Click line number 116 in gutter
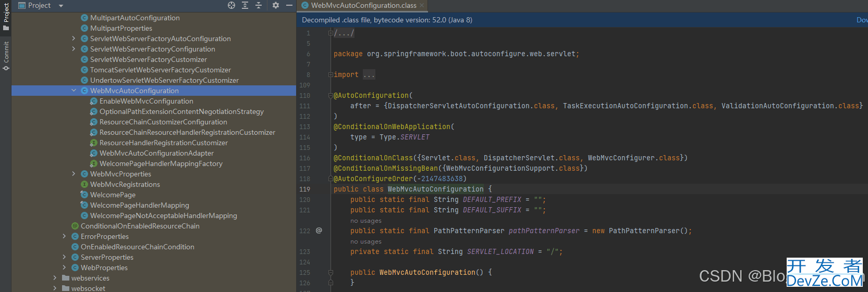Viewport: 868px width, 292px height. click(305, 158)
